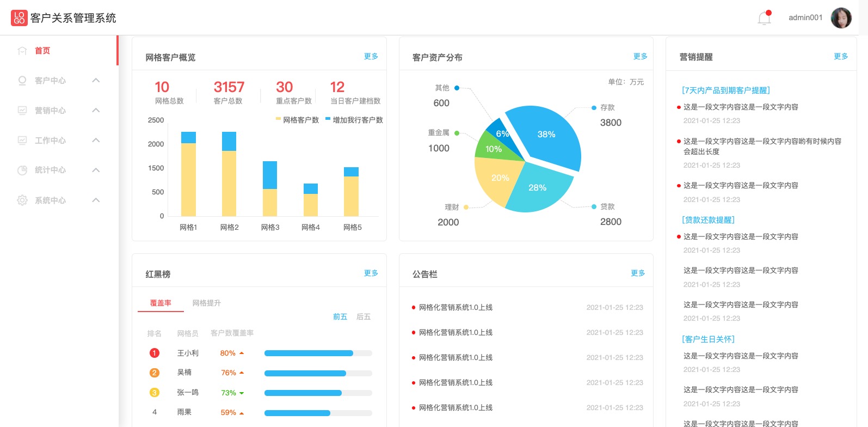This screenshot has height=427, width=868.
Task: Click the 营销中心 sidebar icon
Action: point(22,111)
